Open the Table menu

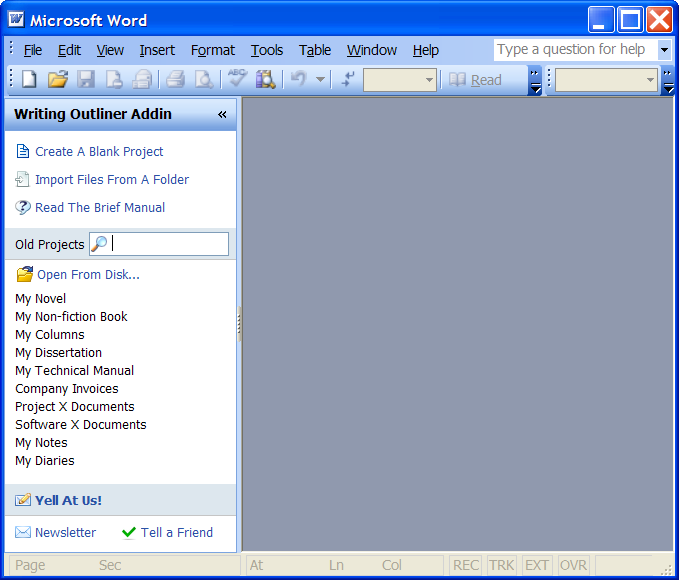[315, 50]
